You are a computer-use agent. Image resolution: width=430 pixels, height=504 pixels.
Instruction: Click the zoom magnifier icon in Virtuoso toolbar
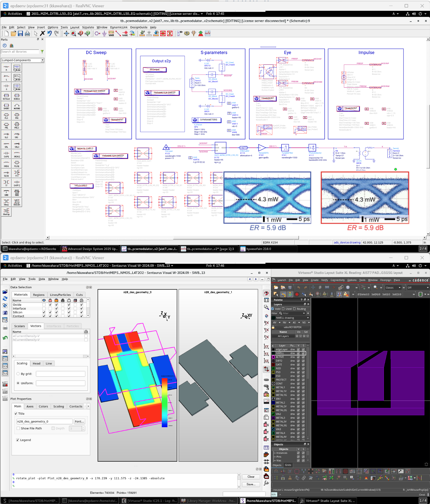[x=375, y=288]
